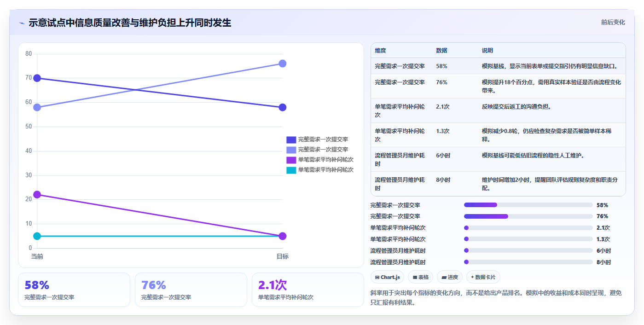644x325 pixels.
Task: Click the 当前 x-axis label
Action: click(37, 256)
